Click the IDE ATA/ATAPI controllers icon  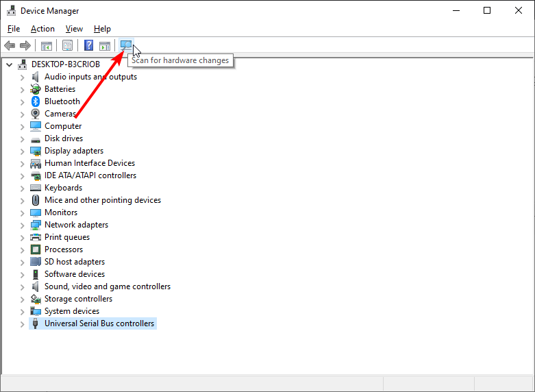36,175
